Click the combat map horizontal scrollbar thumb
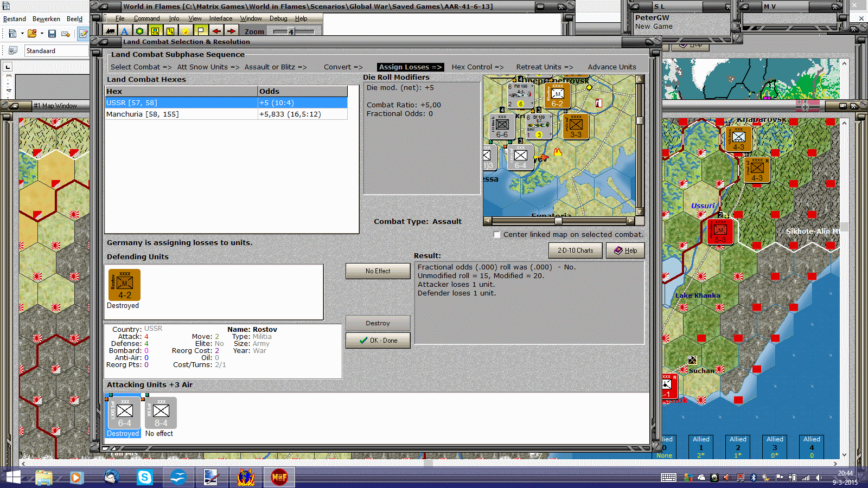Image resolution: width=868 pixels, height=488 pixels. point(558,221)
